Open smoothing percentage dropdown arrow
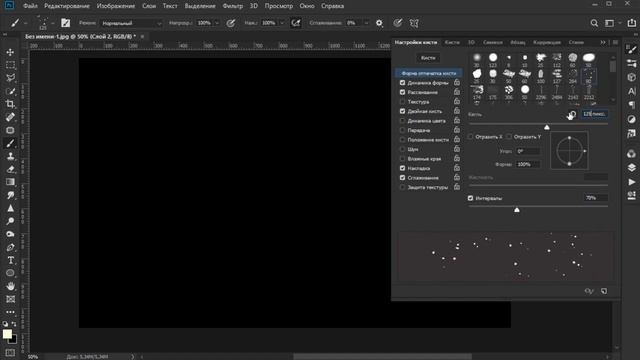640x360 pixels. pyautogui.click(x=366, y=23)
